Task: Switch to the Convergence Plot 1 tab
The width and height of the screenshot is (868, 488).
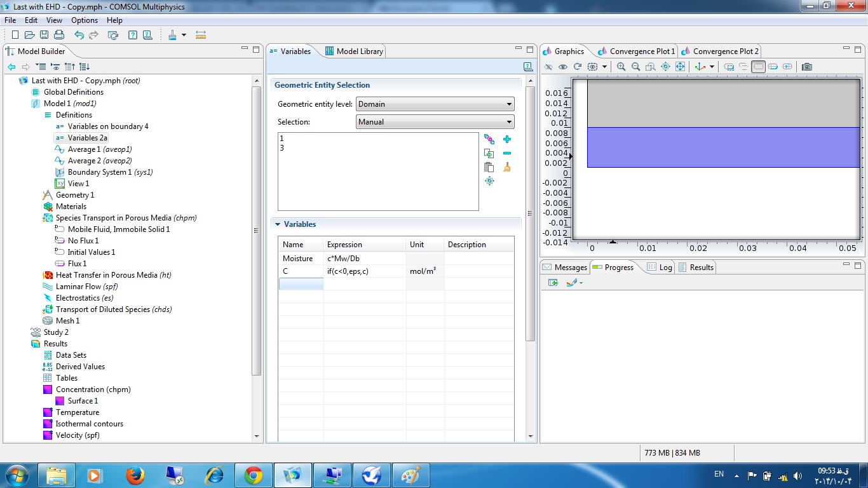Action: point(642,51)
